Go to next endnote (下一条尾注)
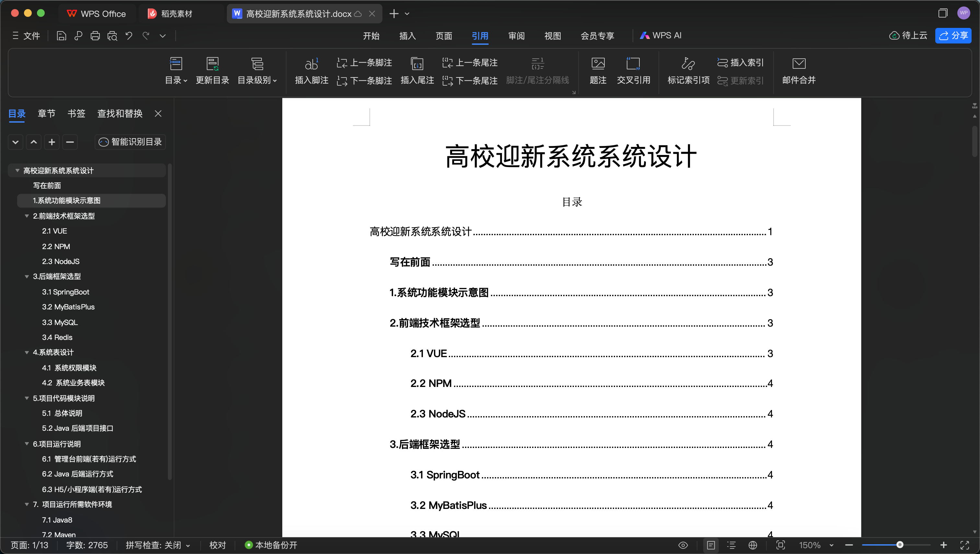 470,80
